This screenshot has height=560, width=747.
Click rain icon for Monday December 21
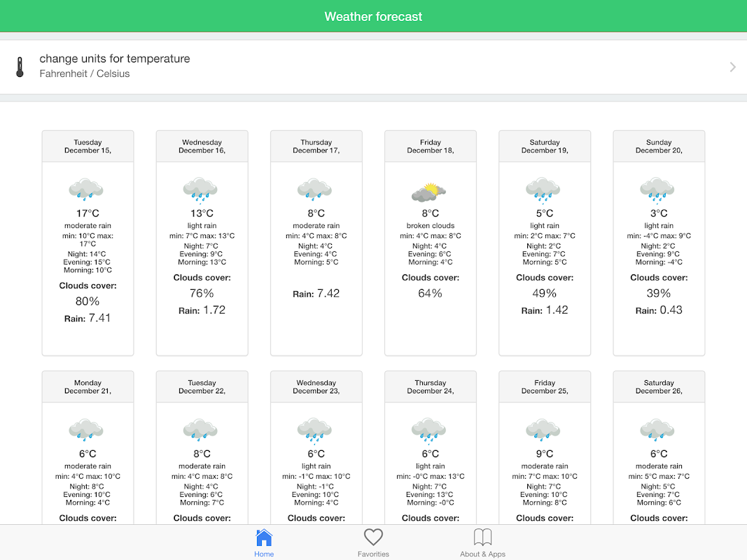[x=86, y=430]
